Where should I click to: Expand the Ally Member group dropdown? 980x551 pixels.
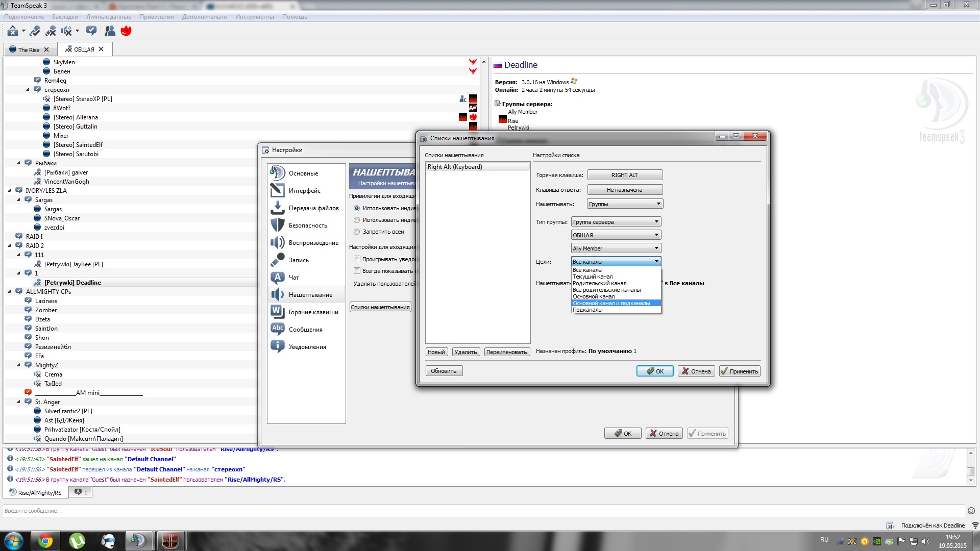point(616,248)
